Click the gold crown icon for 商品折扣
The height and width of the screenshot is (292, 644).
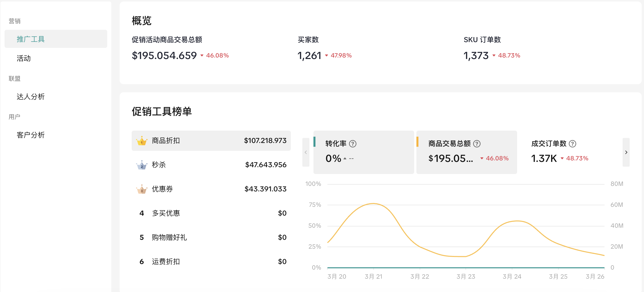[x=141, y=141]
